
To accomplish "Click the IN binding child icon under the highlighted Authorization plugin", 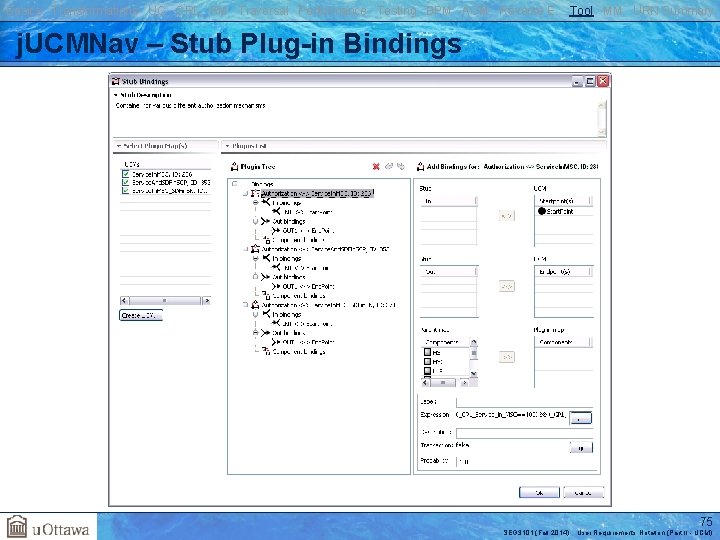I will point(276,212).
